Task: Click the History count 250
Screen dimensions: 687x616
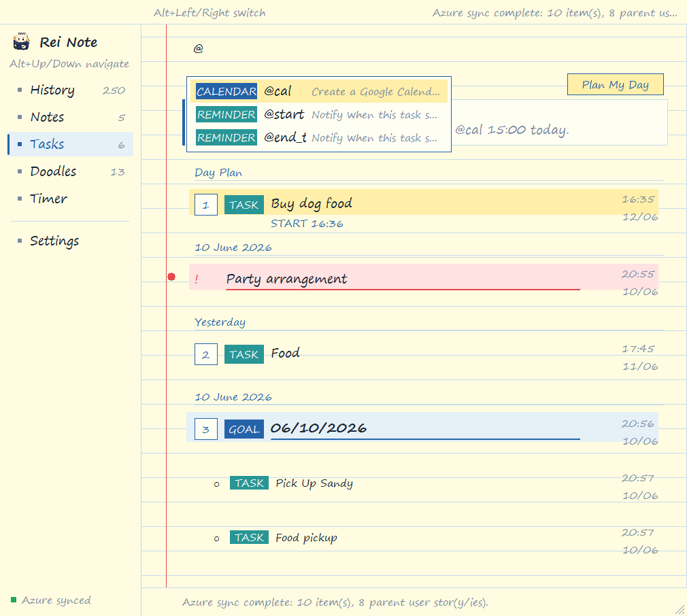Action: [114, 90]
